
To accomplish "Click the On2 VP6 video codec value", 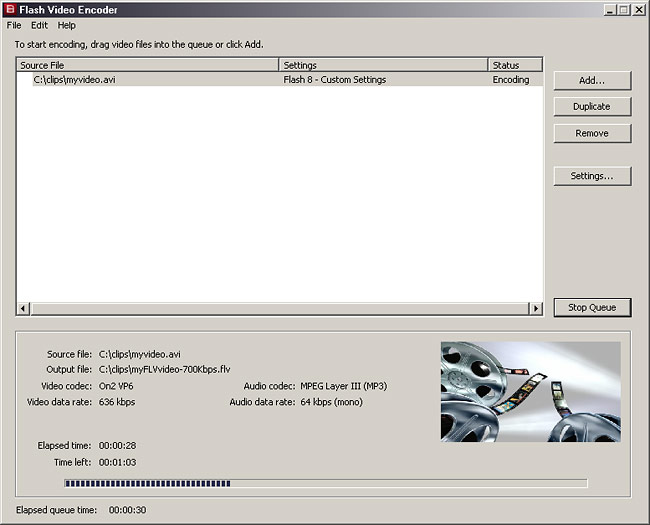I will (116, 386).
